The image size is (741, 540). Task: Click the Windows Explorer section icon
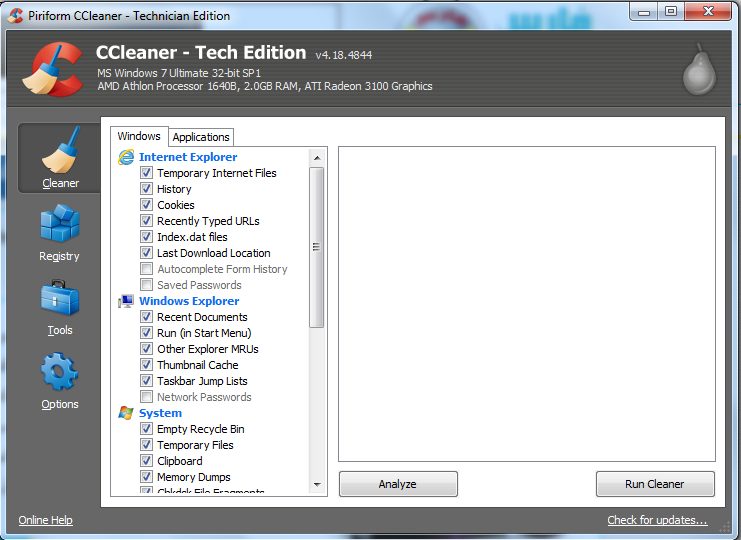(126, 301)
